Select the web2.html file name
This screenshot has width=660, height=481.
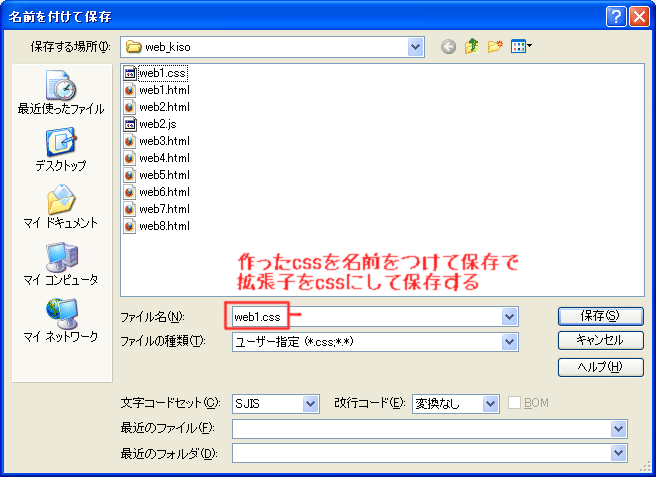[x=165, y=107]
